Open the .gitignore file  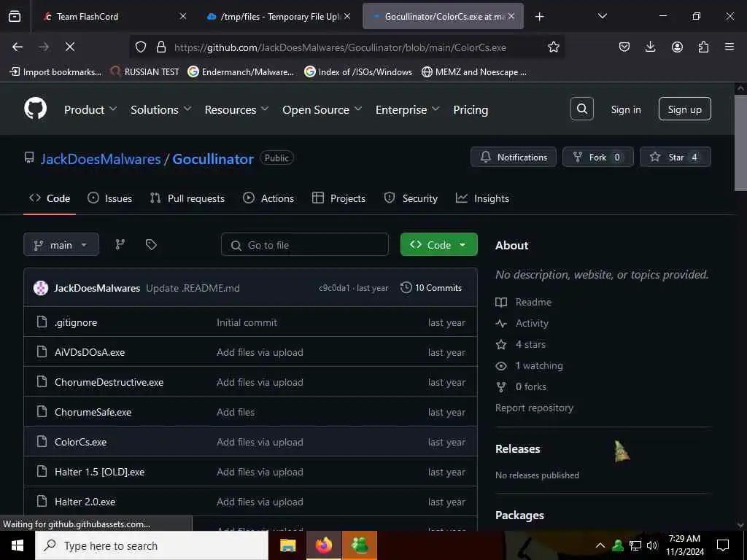pyautogui.click(x=76, y=322)
